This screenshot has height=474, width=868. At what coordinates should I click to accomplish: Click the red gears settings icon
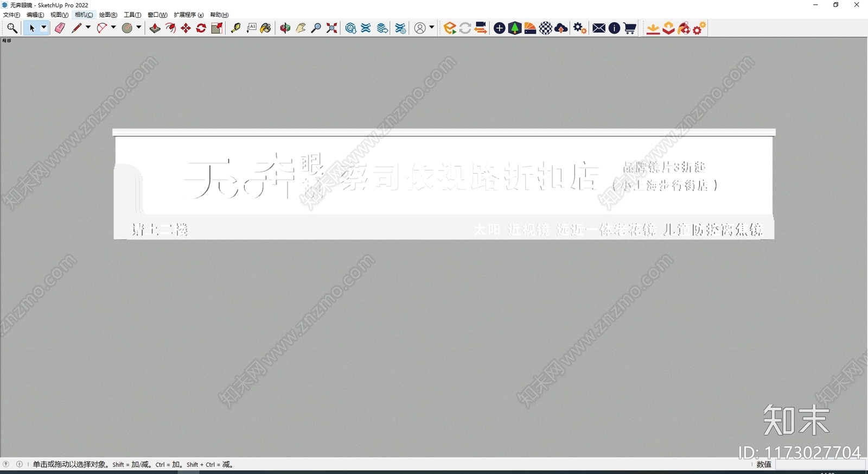pyautogui.click(x=700, y=28)
